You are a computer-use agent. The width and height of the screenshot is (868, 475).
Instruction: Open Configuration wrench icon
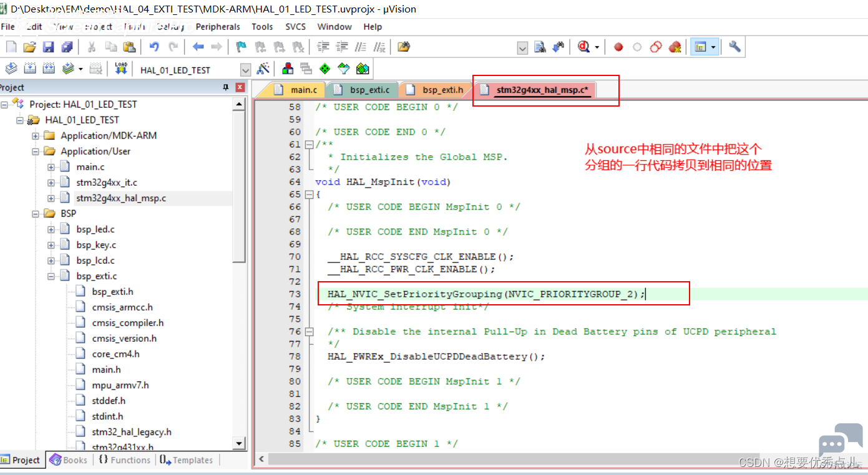click(734, 47)
